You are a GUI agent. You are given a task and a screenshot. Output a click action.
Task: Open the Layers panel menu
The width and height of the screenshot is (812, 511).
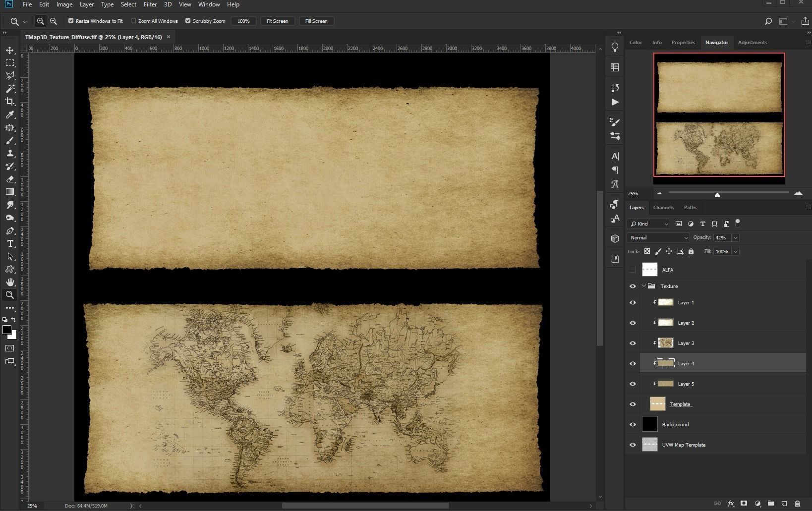[808, 208]
